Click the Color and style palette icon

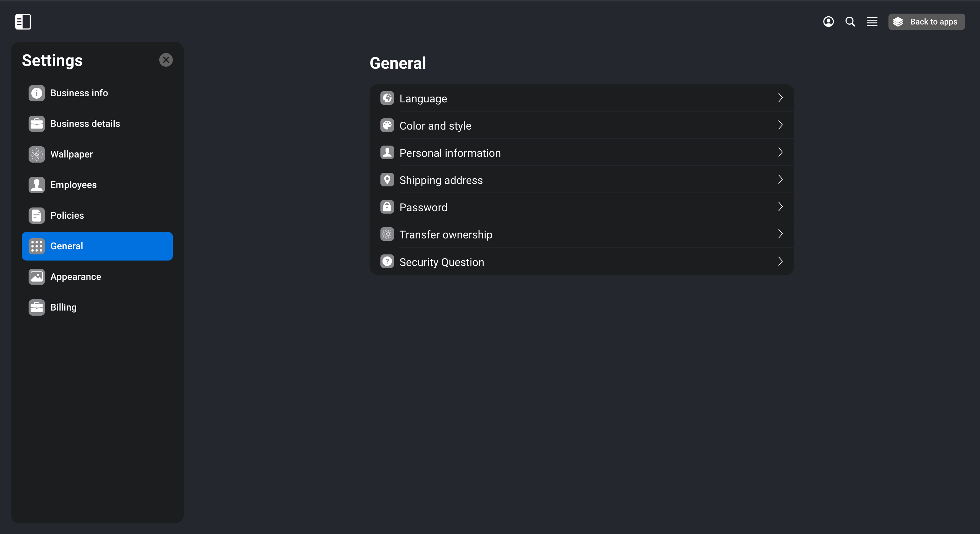tap(387, 125)
